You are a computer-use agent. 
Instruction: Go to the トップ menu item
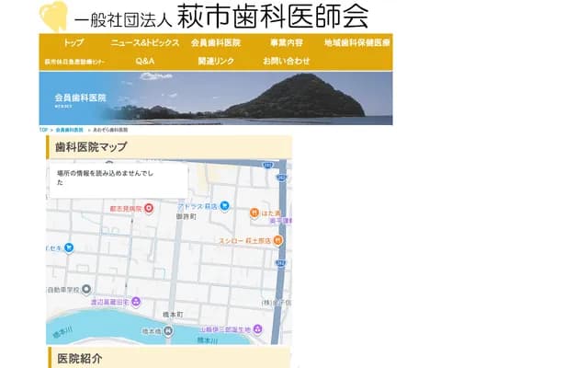73,42
